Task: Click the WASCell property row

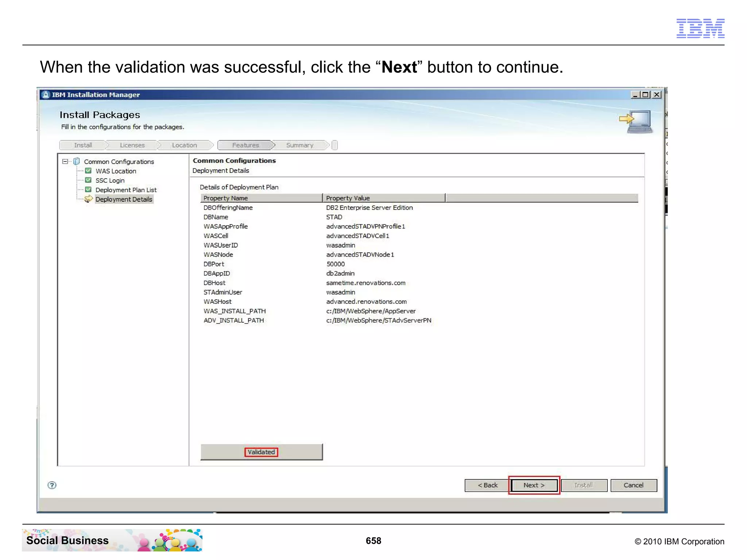Action: [419, 236]
